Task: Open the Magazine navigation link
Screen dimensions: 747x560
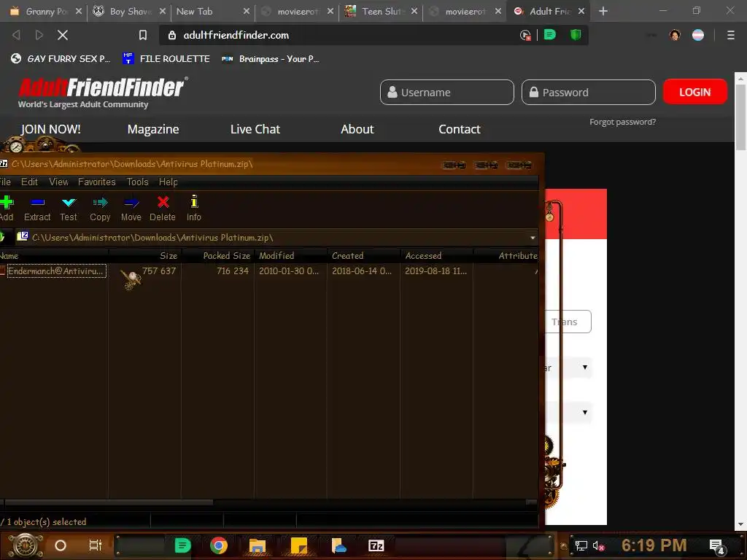Action: (x=153, y=129)
